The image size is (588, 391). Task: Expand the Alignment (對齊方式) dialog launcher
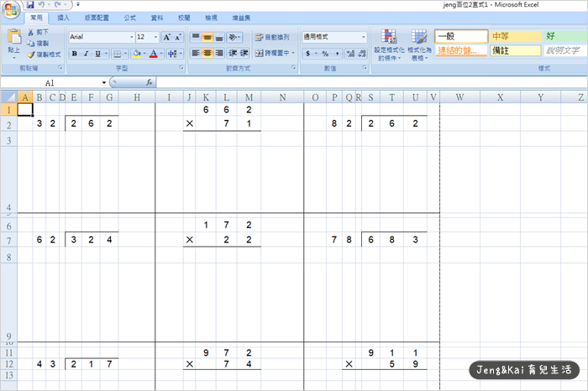point(293,68)
